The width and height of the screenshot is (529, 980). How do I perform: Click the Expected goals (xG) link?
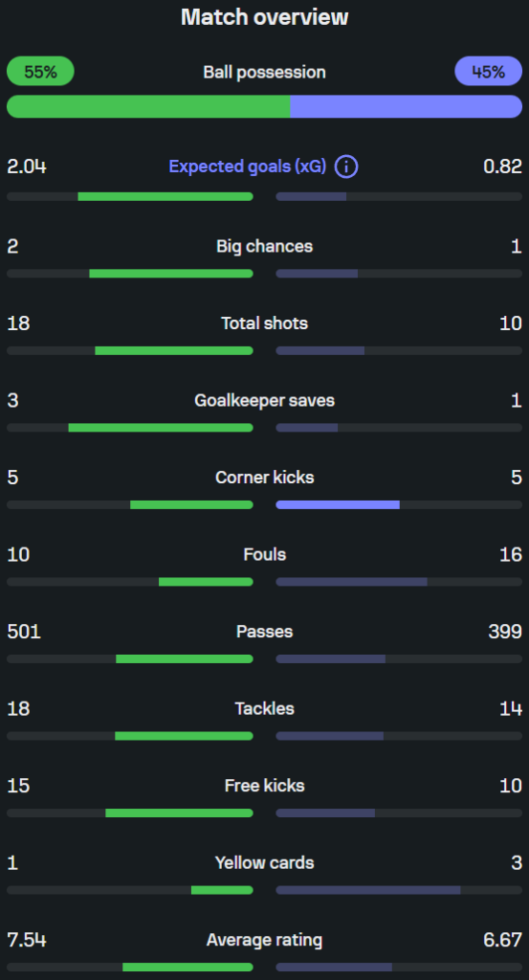(248, 167)
